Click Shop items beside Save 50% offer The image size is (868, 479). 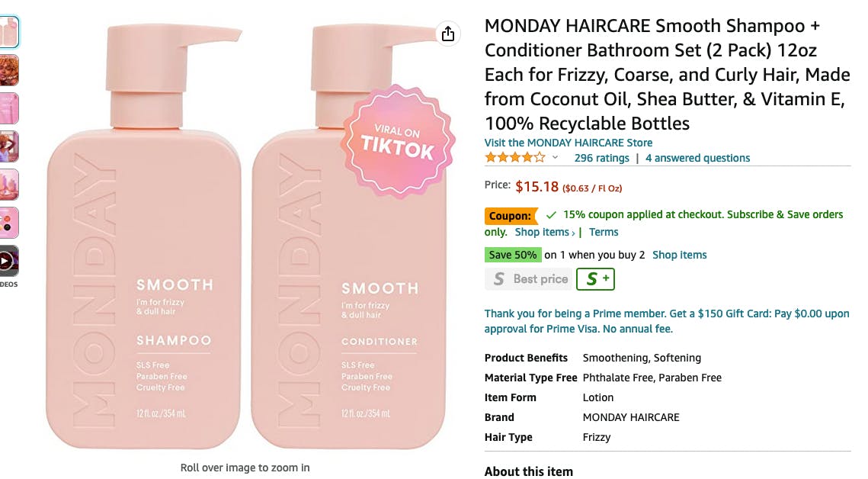click(679, 255)
